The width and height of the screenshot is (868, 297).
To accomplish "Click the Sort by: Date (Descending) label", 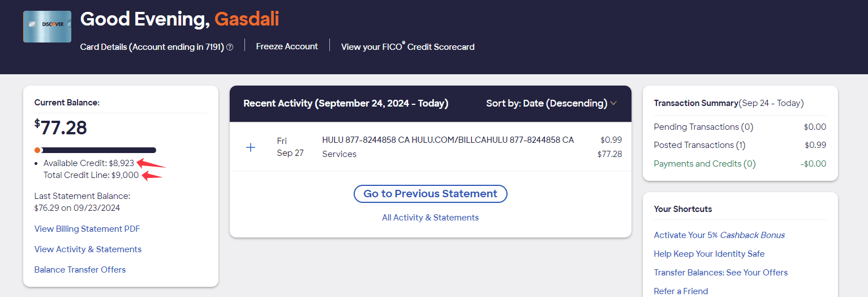I will click(546, 104).
